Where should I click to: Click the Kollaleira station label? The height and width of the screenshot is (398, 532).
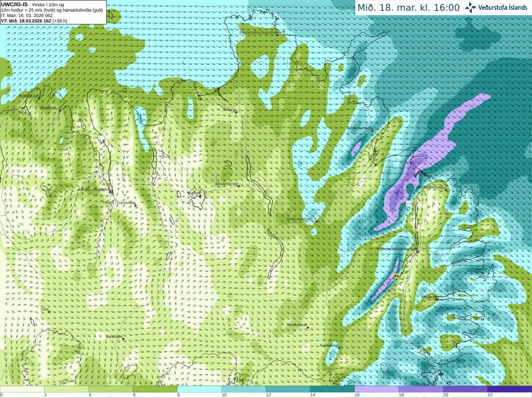pos(429,297)
